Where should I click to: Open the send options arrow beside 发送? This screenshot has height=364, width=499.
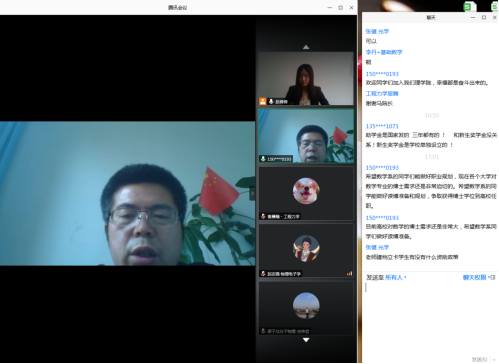[494, 360]
